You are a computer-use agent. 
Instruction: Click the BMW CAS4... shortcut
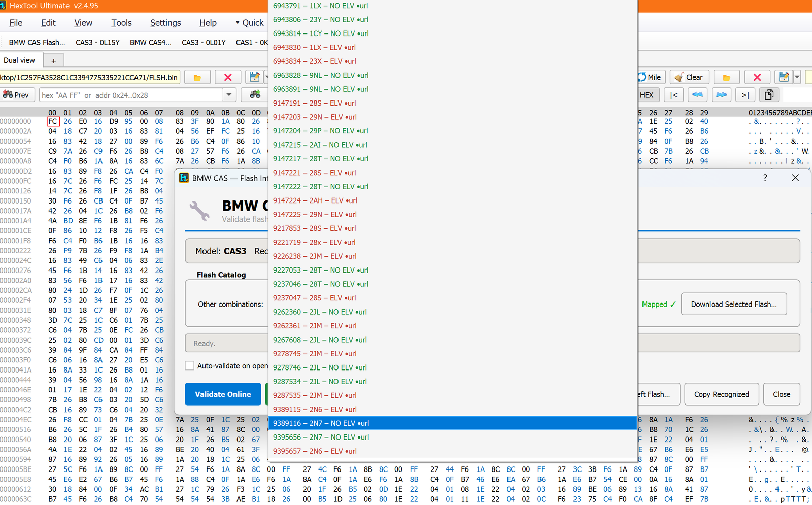151,42
